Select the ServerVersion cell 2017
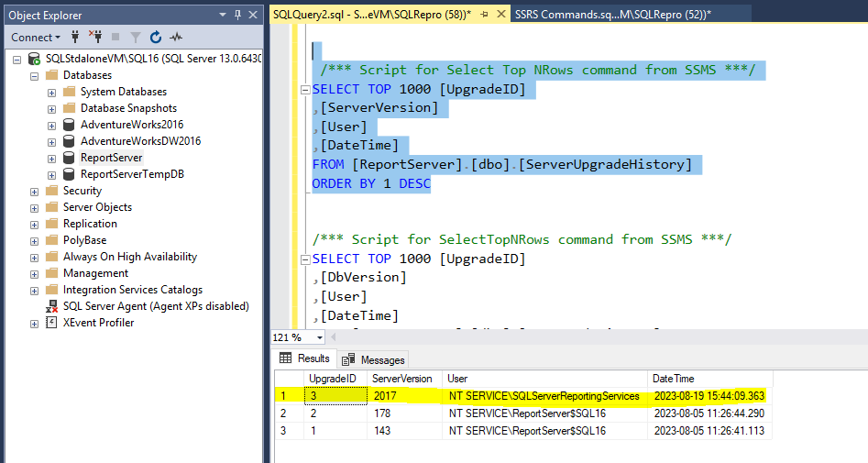The height and width of the screenshot is (463, 868). click(x=404, y=396)
